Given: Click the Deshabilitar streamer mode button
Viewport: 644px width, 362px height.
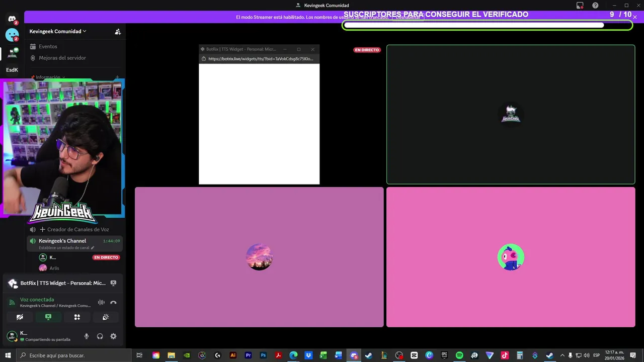Looking at the screenshot, I should pyautogui.click(x=408, y=17).
